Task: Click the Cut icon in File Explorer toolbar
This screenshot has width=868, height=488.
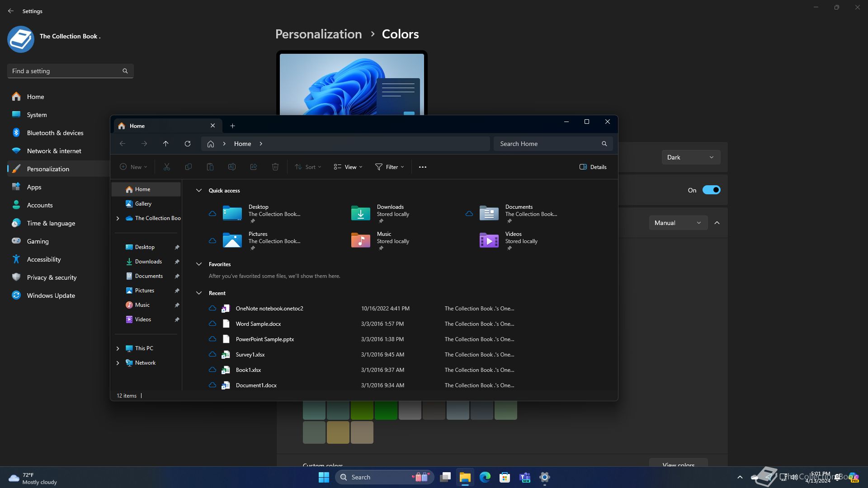Action: (167, 167)
